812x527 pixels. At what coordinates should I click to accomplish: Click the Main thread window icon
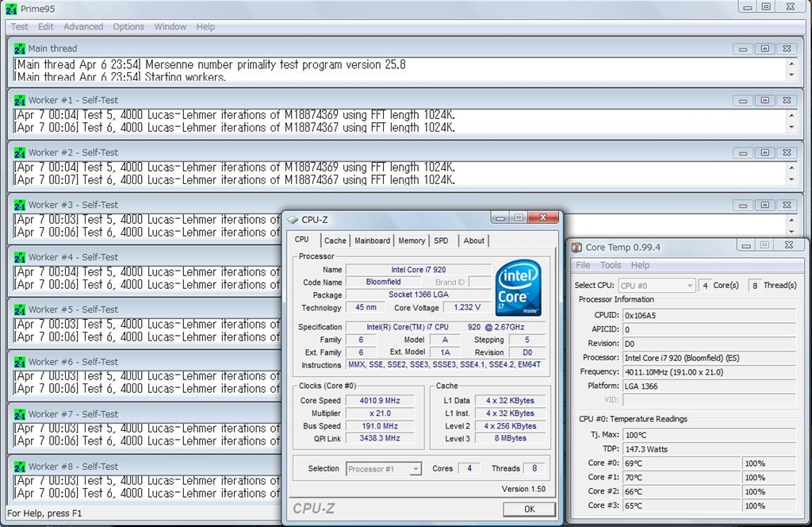[20, 48]
